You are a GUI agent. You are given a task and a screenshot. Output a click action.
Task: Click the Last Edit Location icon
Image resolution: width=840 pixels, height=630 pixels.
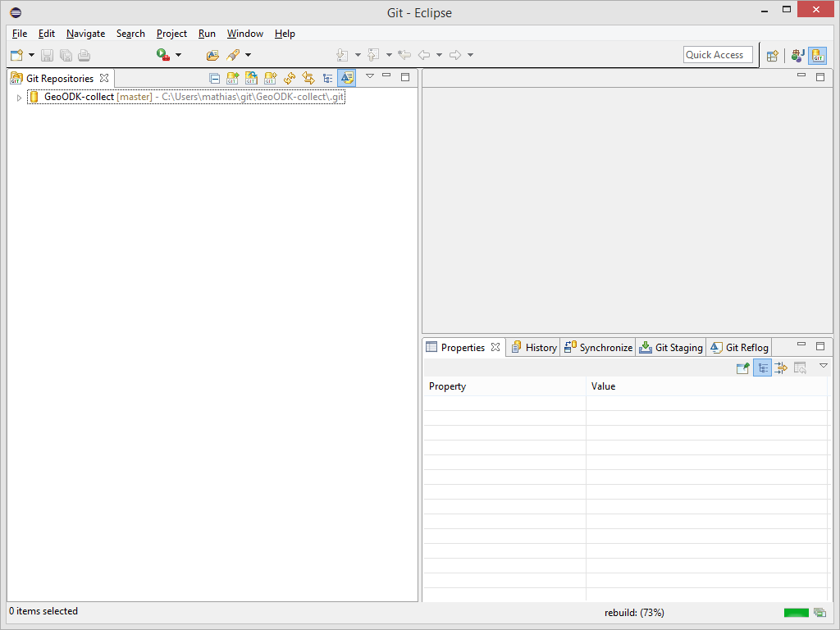pyautogui.click(x=404, y=55)
